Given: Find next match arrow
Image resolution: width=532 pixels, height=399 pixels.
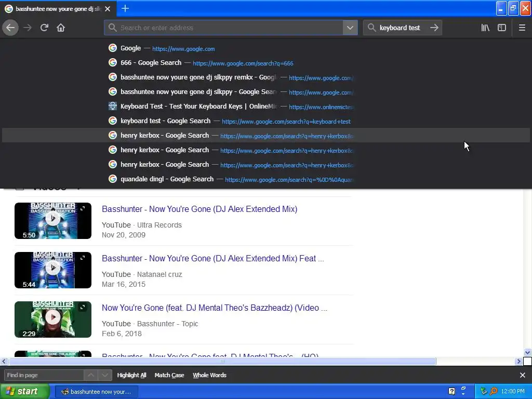Looking at the screenshot, I should point(105,375).
